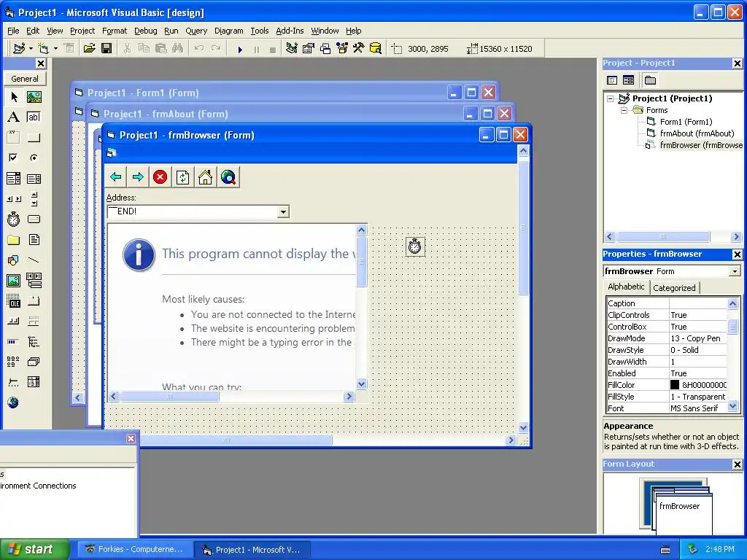This screenshot has width=747, height=560.
Task: Click the Home button on frmBrowser
Action: tap(205, 177)
